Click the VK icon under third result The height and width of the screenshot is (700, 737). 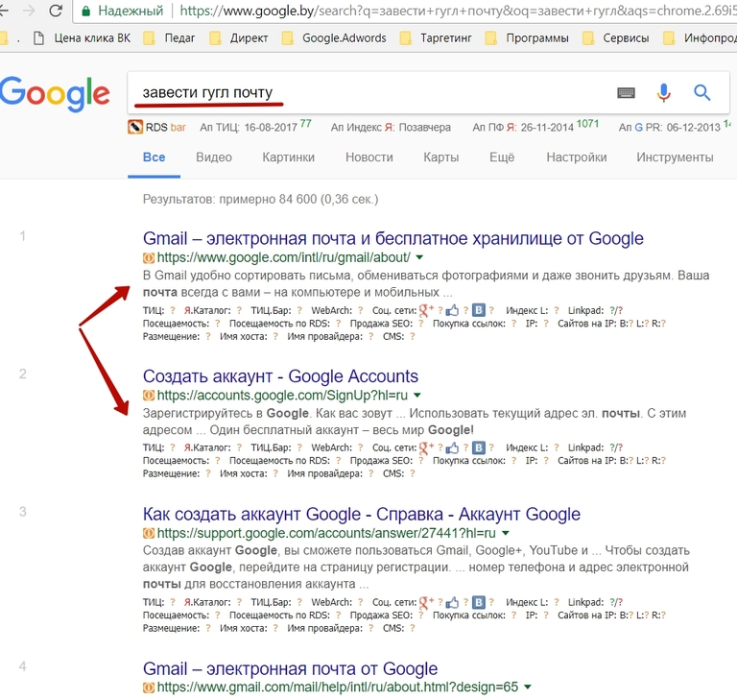[x=479, y=602]
